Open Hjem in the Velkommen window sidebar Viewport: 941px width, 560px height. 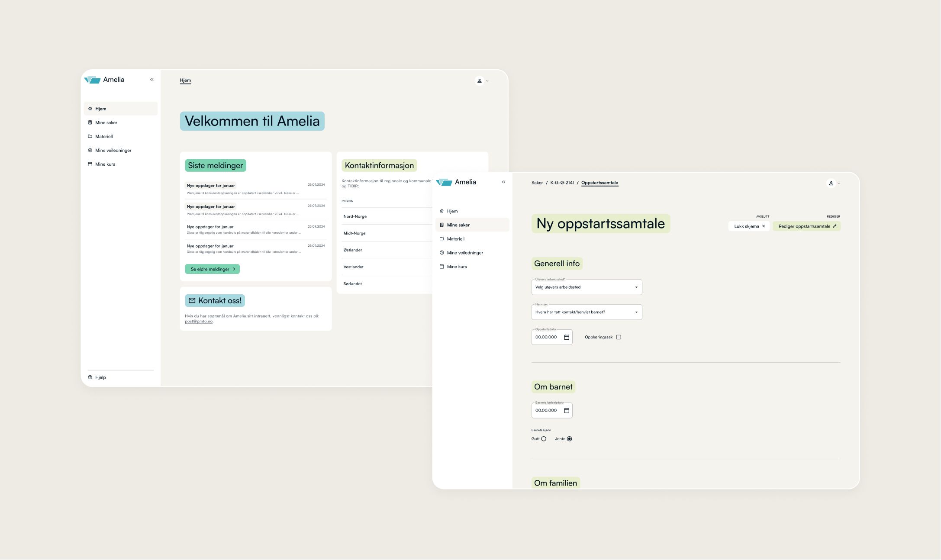click(121, 109)
